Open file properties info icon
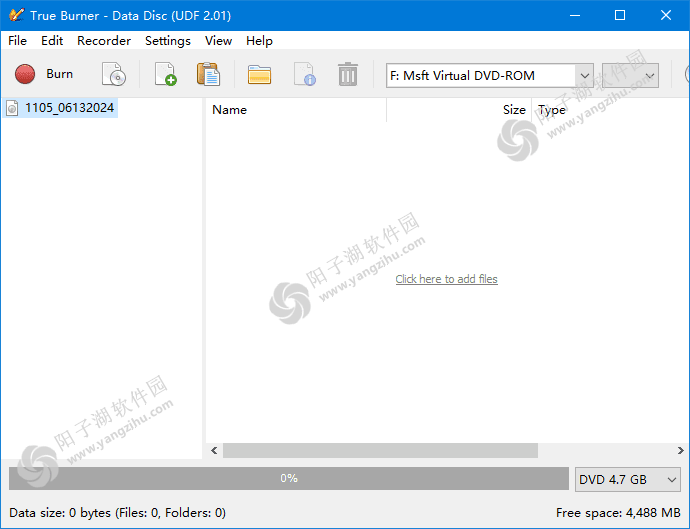The image size is (690, 529). click(x=305, y=74)
